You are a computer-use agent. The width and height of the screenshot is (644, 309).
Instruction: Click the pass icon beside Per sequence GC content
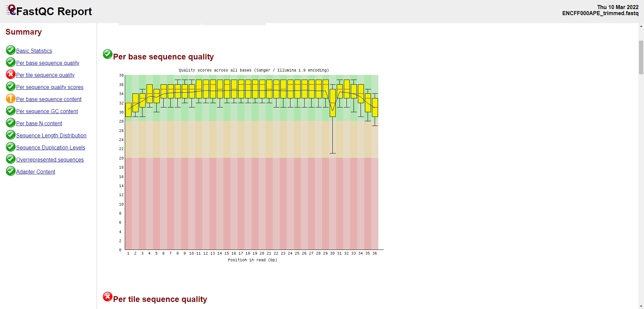[11, 111]
